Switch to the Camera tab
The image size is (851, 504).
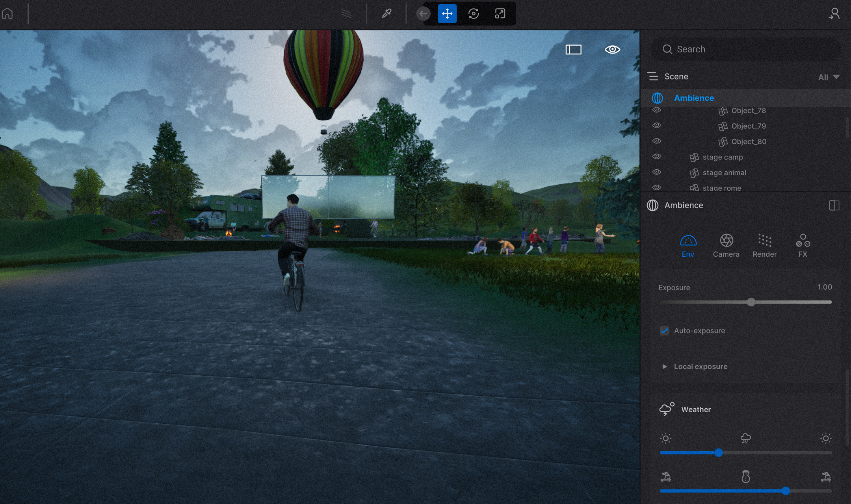tap(726, 245)
